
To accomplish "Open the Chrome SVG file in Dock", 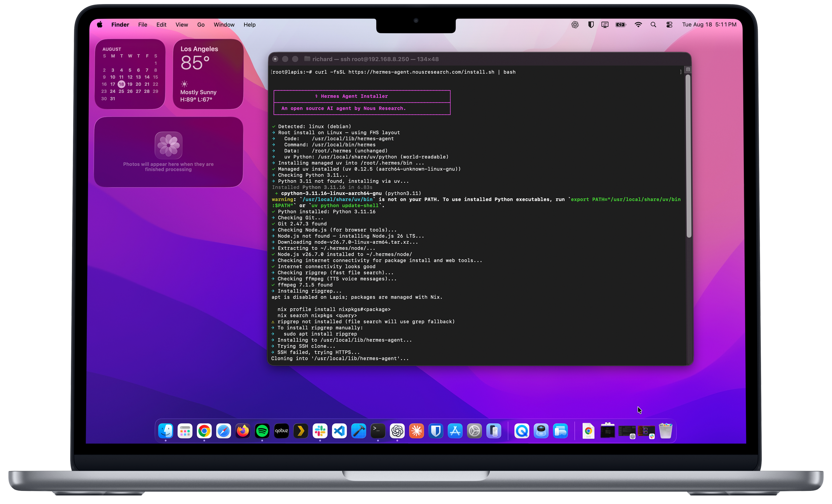I will click(588, 431).
